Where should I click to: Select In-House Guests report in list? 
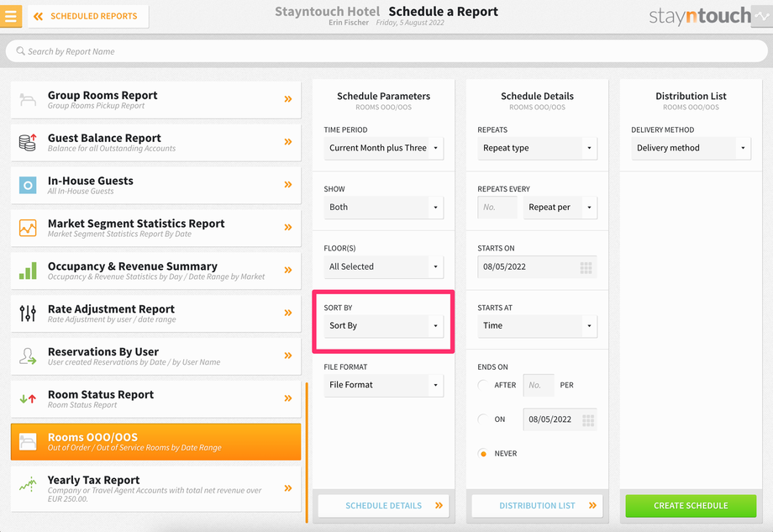[155, 186]
